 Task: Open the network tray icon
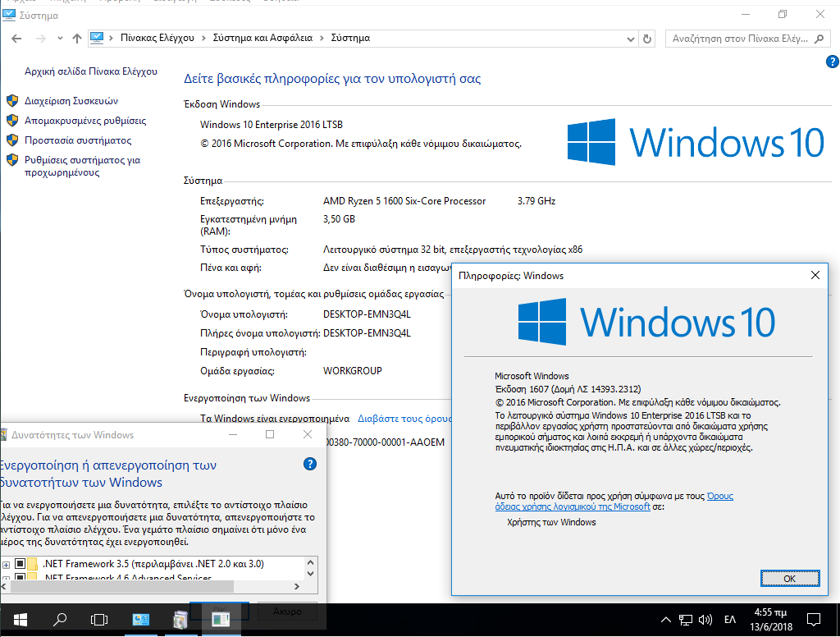click(686, 621)
